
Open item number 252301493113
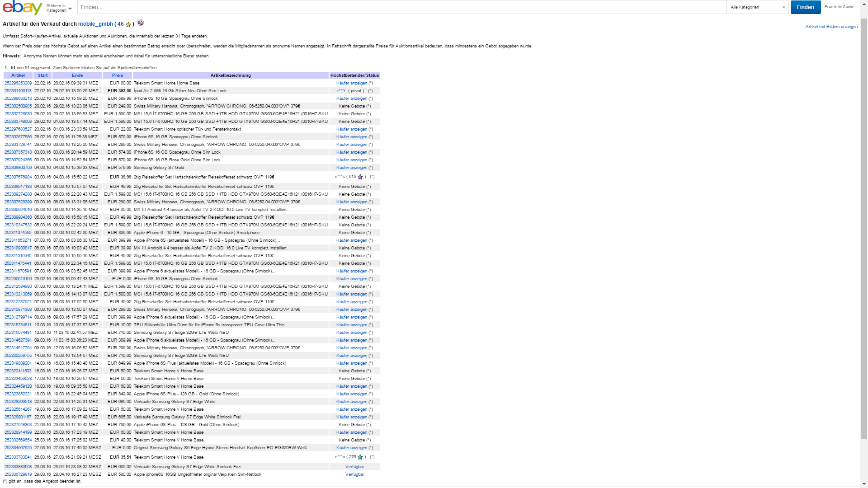(18, 91)
